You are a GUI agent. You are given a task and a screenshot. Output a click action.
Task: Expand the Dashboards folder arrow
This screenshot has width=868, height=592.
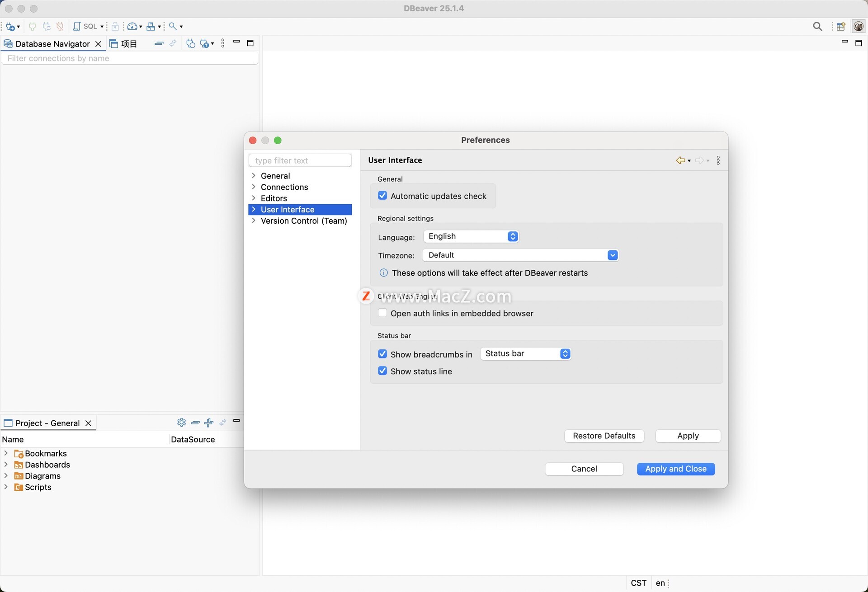(6, 464)
